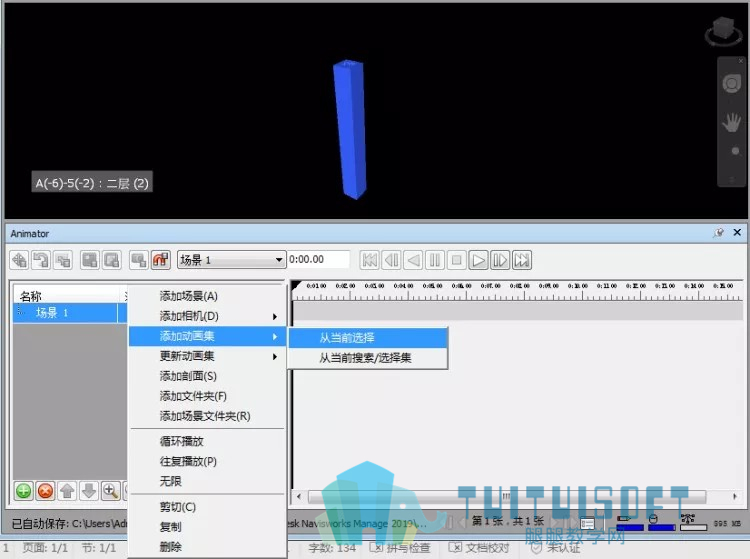Click the 页面: 1/1 status bar entry
Viewport: 750px width, 559px height.
click(x=45, y=548)
